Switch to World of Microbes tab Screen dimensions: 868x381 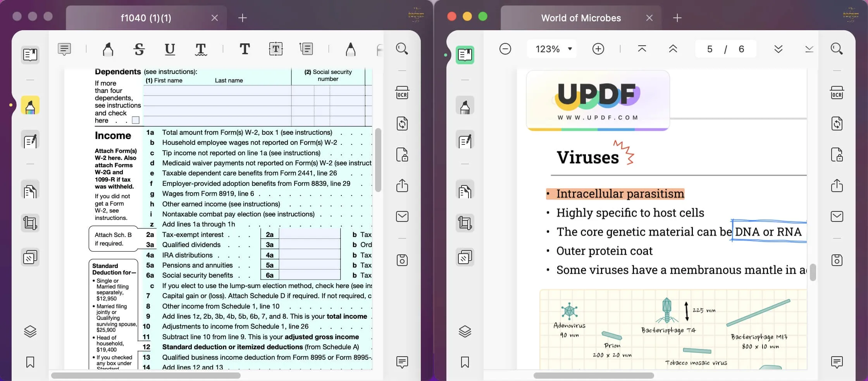tap(581, 18)
